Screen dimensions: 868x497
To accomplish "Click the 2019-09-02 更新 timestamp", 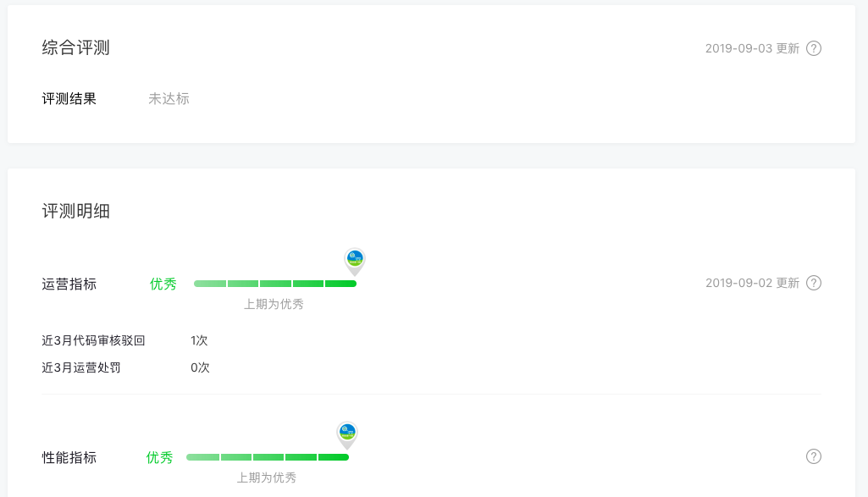I will point(752,283).
